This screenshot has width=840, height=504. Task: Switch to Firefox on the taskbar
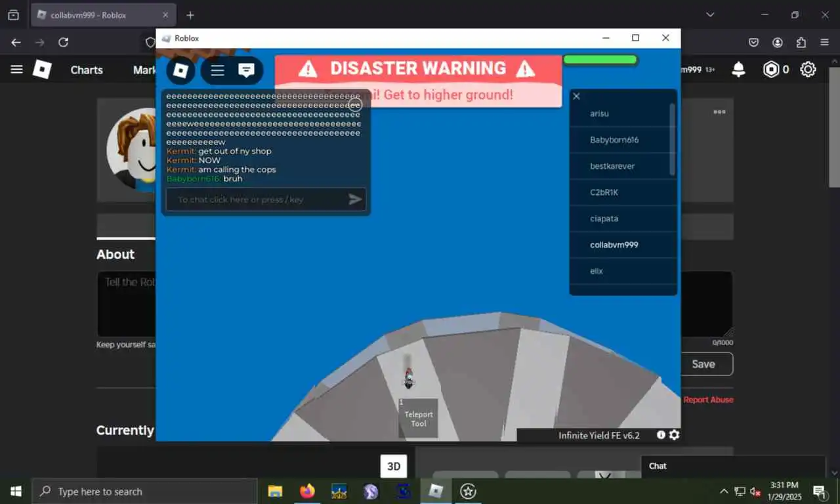tap(307, 491)
